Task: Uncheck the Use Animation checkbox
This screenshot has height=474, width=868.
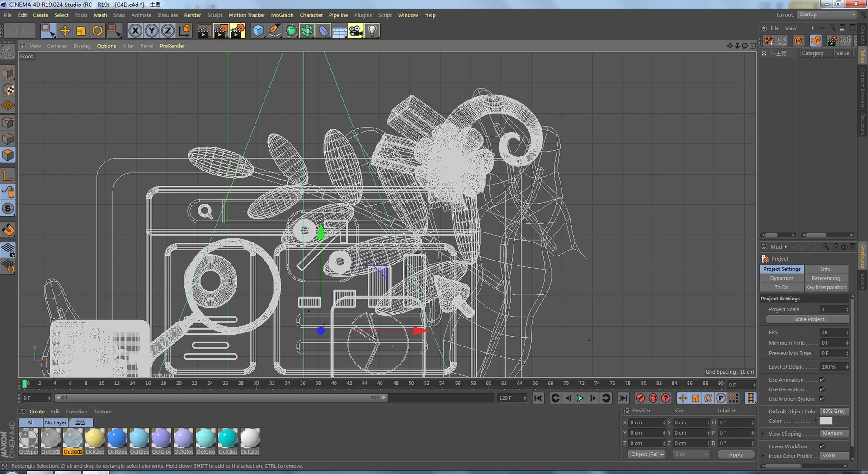Action: pos(822,380)
